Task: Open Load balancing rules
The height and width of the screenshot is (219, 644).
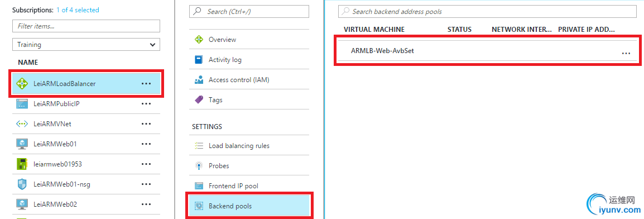Action: [x=249, y=146]
